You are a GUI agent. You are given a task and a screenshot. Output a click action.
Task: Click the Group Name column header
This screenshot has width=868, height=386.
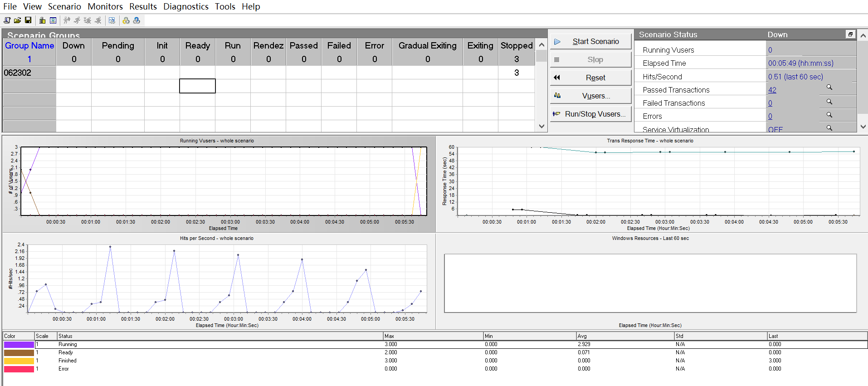coord(29,45)
